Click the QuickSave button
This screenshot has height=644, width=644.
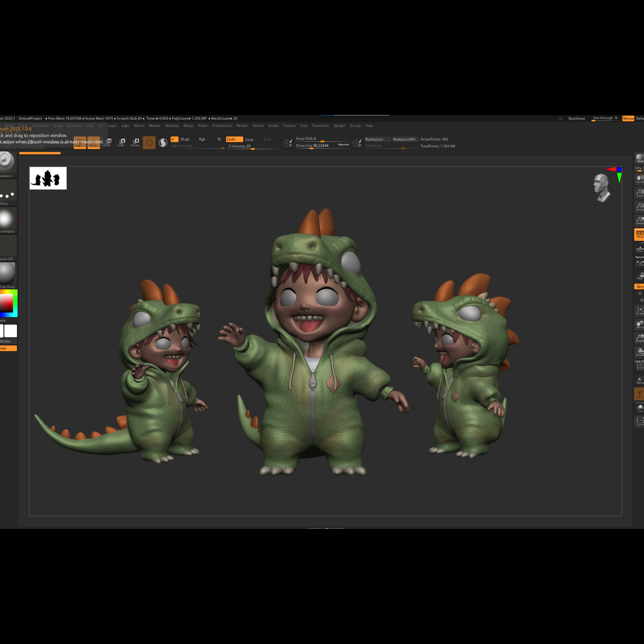pyautogui.click(x=576, y=118)
